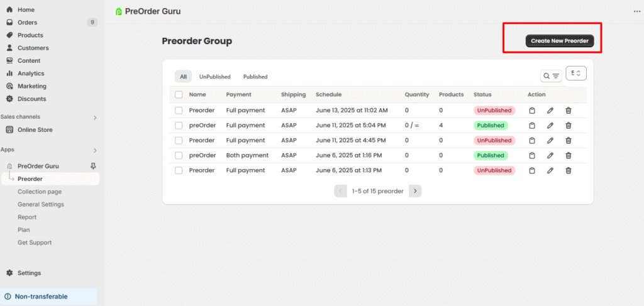Open the Collection page link in the sidebar
The image size is (644, 306).
tap(40, 192)
